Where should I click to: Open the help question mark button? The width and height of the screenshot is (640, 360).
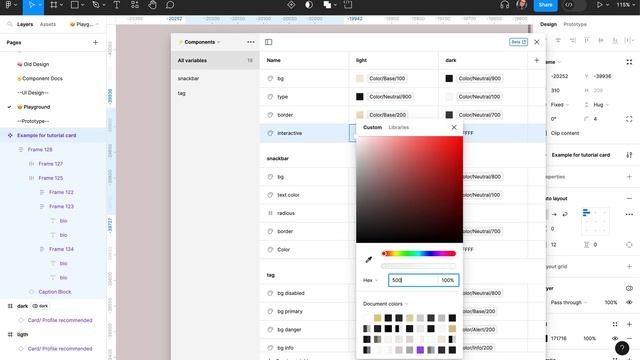click(x=622, y=348)
